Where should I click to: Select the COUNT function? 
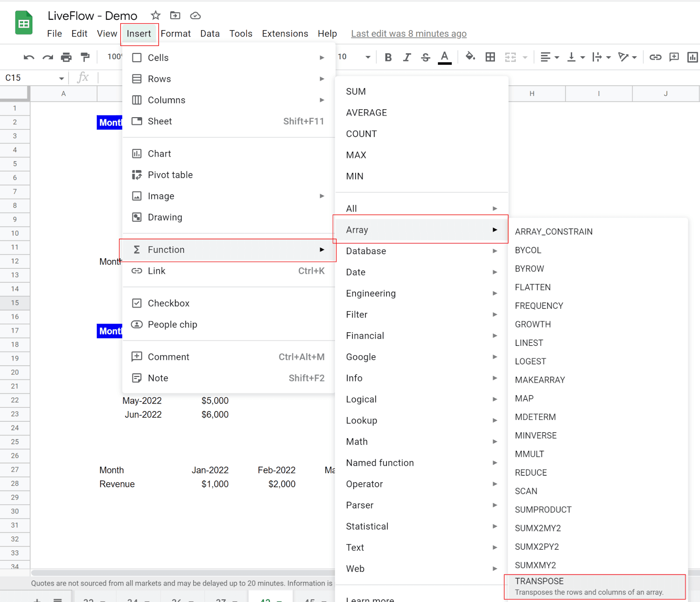[x=422, y=134]
